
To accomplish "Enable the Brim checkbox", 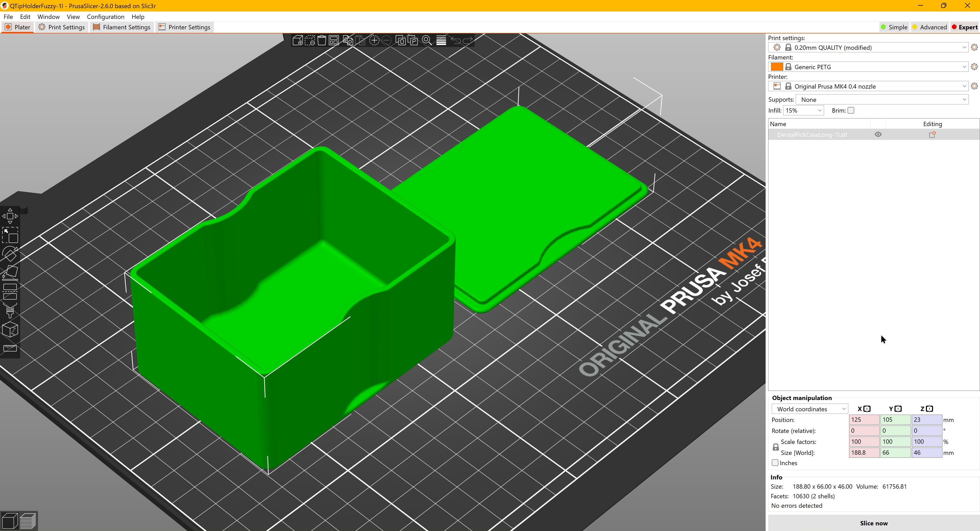I will tap(851, 110).
